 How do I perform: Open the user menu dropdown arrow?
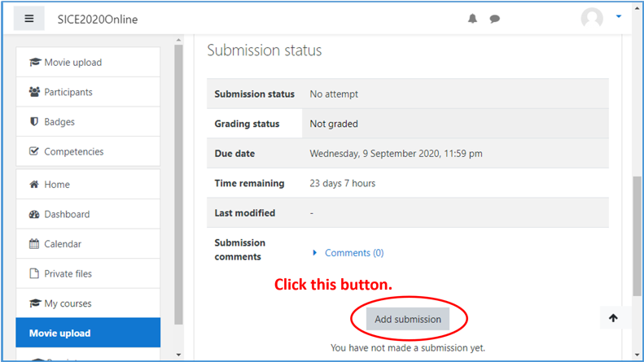click(619, 16)
